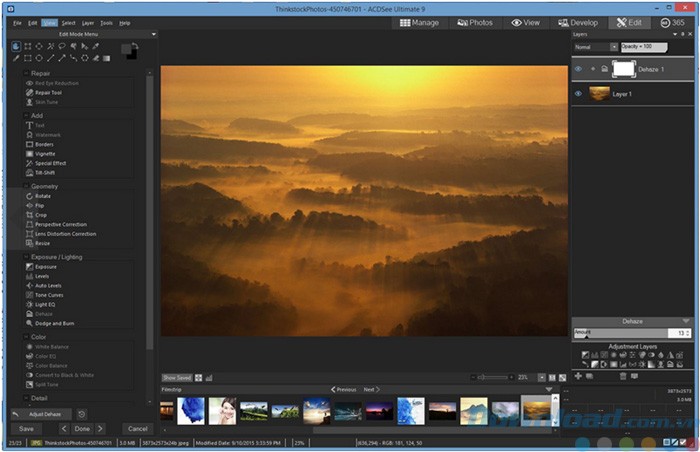This screenshot has height=452, width=700.
Task: Choose the Tilt-Shift tool
Action: click(45, 172)
